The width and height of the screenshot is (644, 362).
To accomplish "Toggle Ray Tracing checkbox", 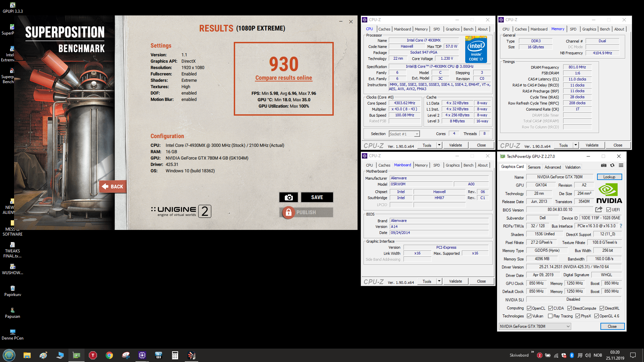I will point(550,316).
